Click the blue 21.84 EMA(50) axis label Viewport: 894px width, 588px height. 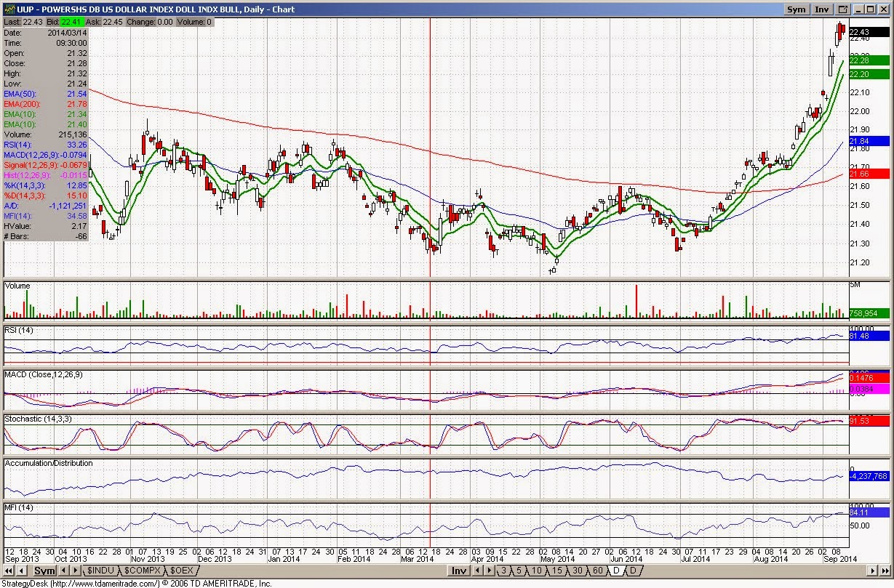point(869,141)
